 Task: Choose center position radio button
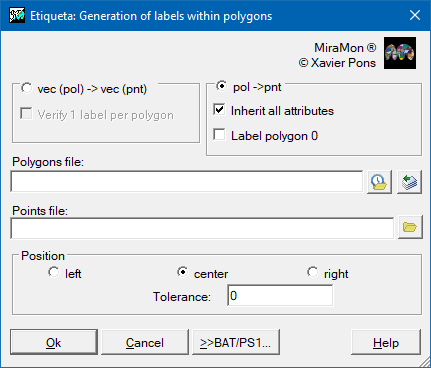coord(183,272)
